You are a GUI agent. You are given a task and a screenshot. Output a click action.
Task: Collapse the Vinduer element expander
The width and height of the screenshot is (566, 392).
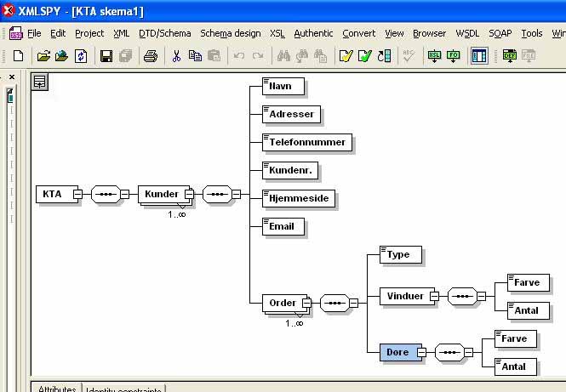coord(433,296)
